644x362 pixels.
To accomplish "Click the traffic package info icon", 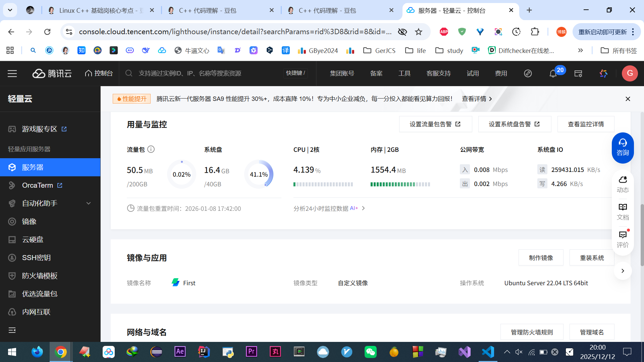I will point(151,149).
